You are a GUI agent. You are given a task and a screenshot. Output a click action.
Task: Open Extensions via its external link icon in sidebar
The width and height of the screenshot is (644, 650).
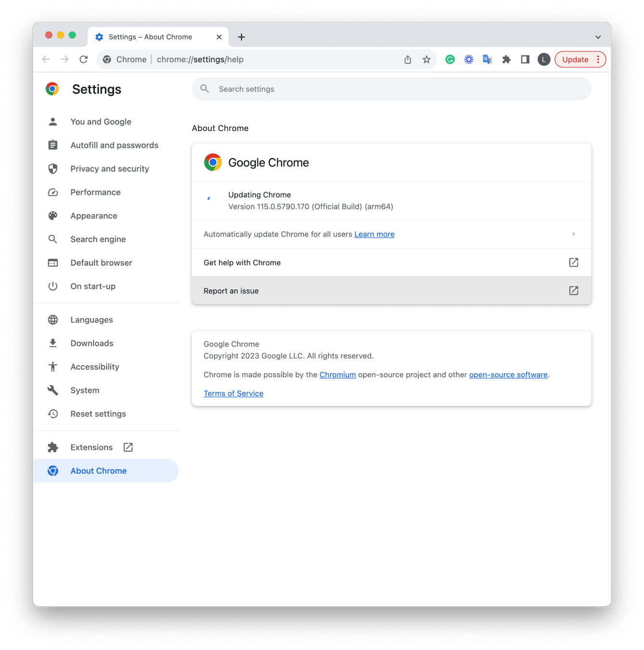pos(128,447)
